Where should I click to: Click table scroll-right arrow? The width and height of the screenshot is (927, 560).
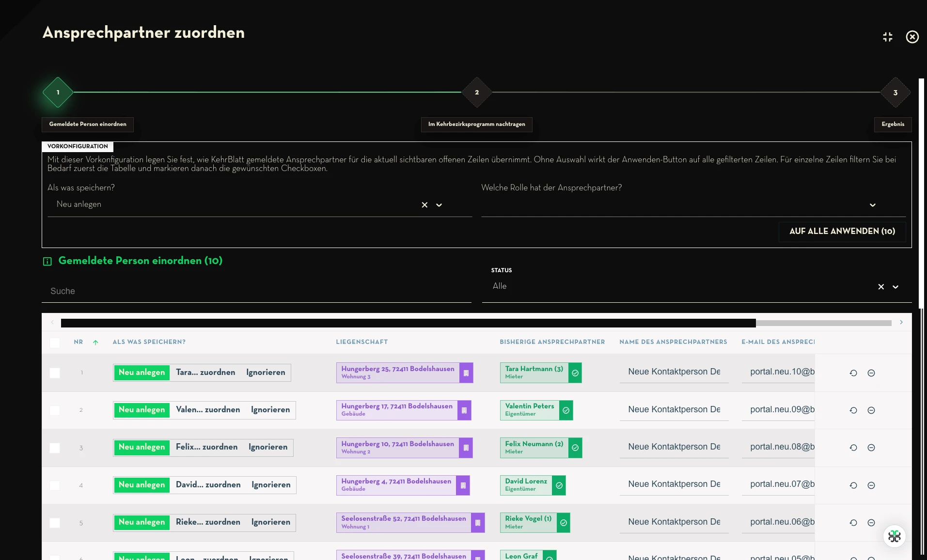[901, 322]
